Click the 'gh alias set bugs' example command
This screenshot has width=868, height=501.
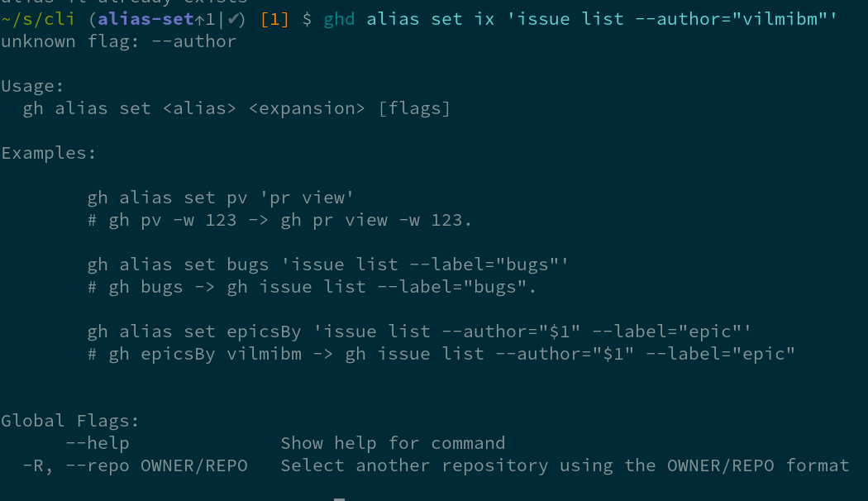pyautogui.click(x=327, y=265)
